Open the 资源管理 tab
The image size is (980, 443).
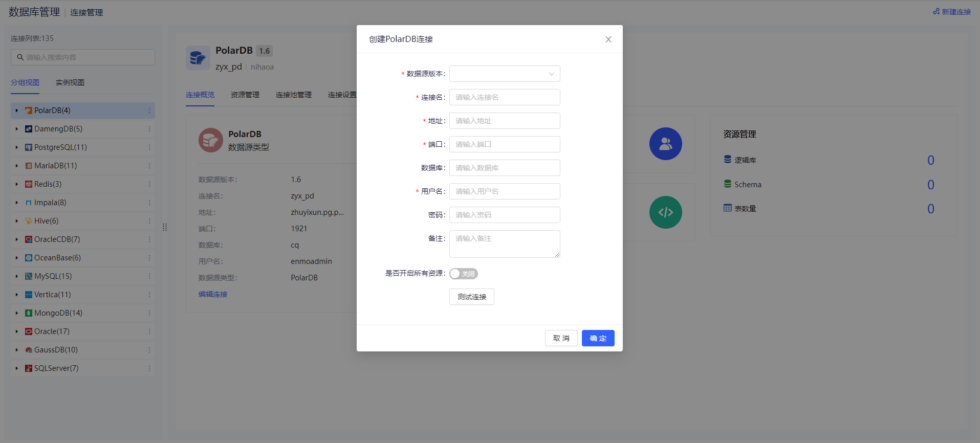coord(245,95)
